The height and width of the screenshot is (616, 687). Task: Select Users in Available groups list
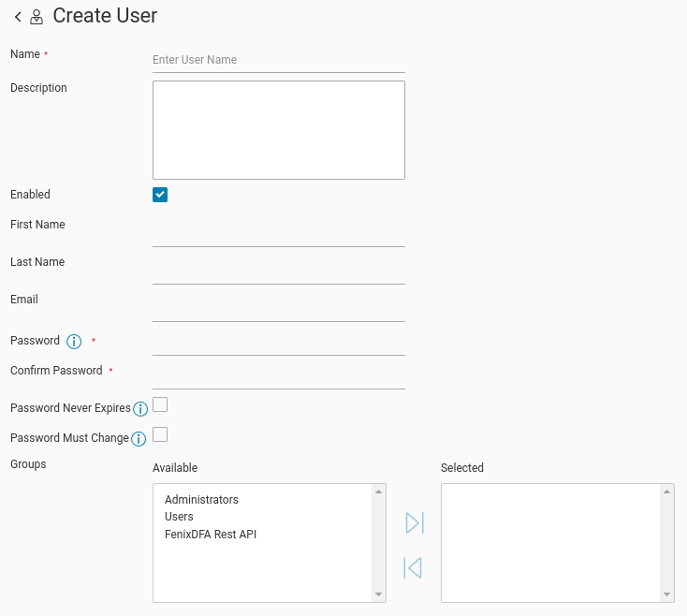[x=179, y=517]
